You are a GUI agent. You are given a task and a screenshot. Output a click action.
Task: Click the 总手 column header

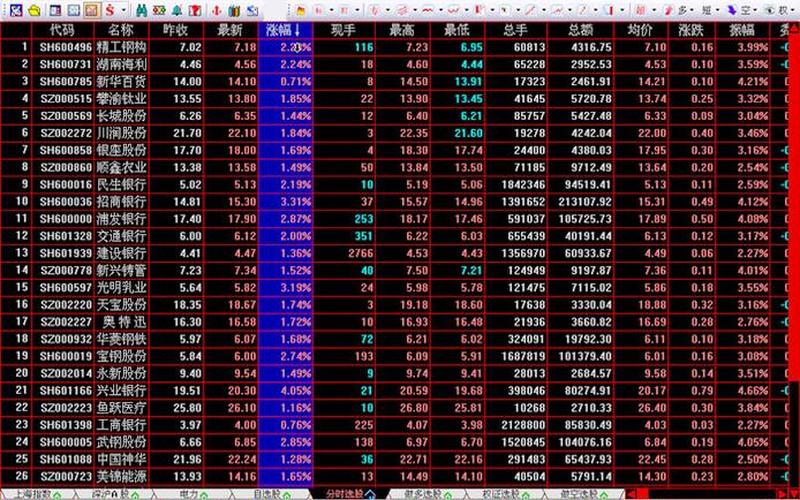516,30
